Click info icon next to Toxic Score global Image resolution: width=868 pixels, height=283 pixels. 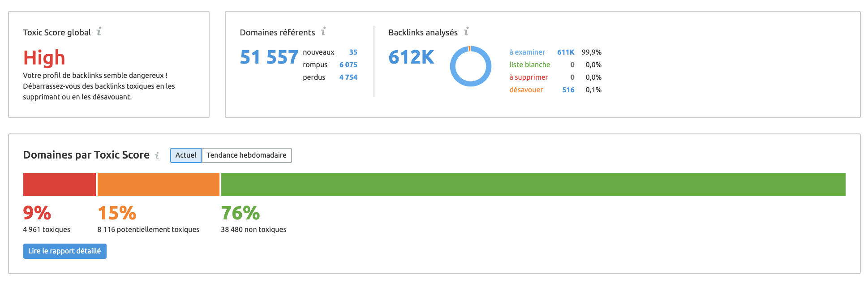pyautogui.click(x=99, y=31)
